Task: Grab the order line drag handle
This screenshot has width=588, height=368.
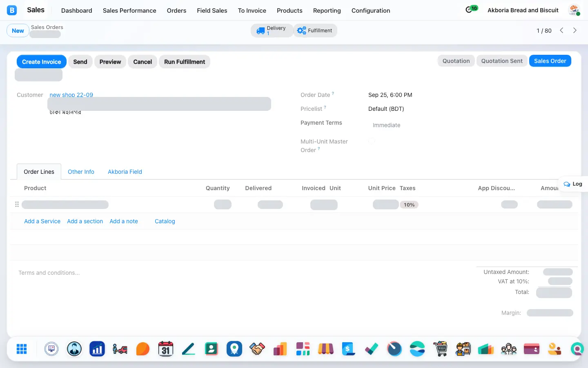Action: pyautogui.click(x=17, y=204)
